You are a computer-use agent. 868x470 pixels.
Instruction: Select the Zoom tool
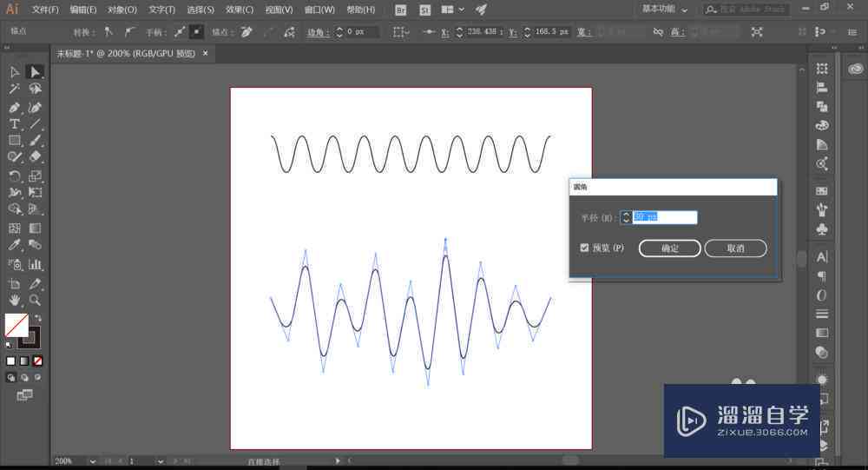35,301
